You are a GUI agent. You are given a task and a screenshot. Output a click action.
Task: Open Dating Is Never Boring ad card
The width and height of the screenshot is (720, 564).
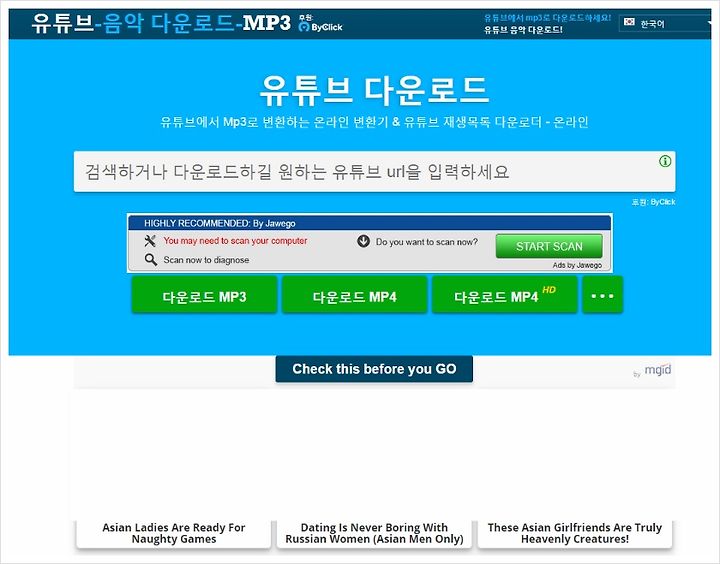tap(374, 533)
